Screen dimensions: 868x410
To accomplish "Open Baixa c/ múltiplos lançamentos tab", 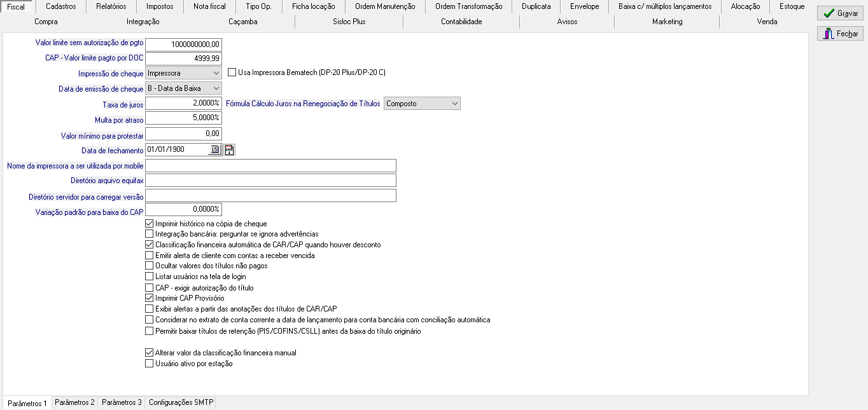I will click(665, 6).
